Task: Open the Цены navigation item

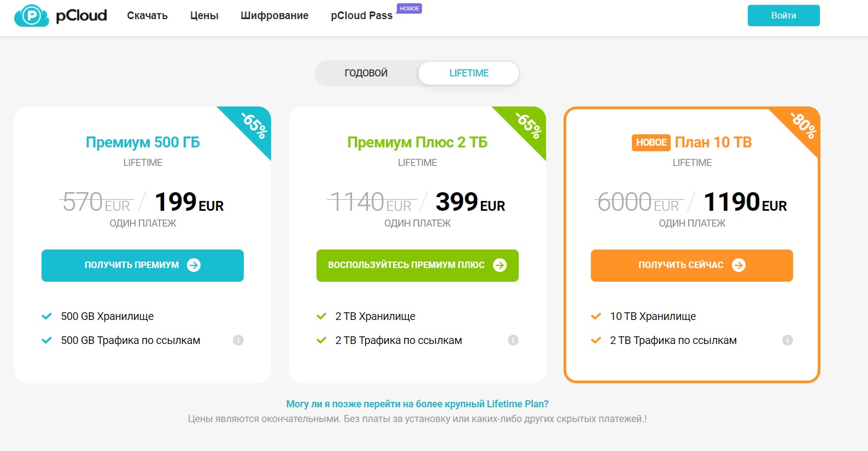Action: [204, 16]
